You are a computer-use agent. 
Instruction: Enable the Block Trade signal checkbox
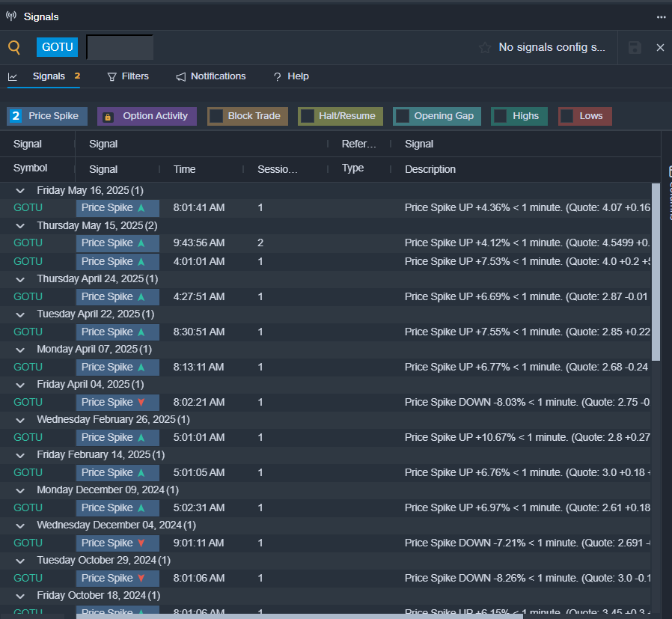[216, 116]
